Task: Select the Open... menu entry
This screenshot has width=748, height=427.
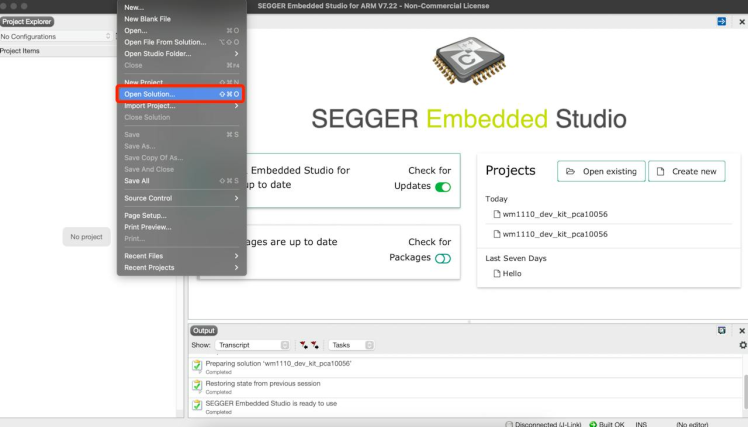Action: [x=181, y=31]
